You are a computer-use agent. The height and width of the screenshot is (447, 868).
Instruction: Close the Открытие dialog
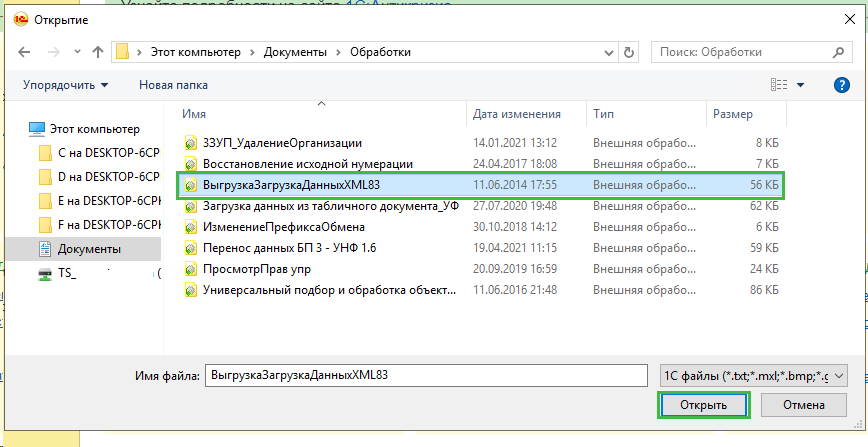pyautogui.click(x=849, y=19)
